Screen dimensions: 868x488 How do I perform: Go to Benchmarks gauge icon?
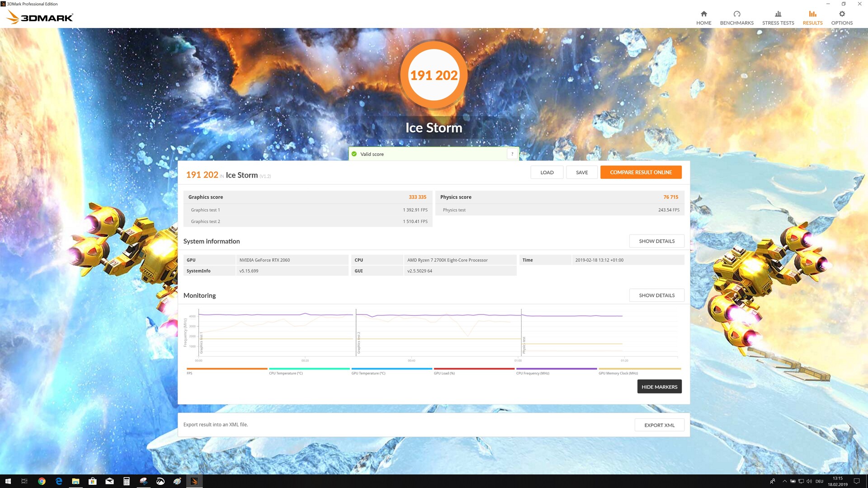[736, 14]
